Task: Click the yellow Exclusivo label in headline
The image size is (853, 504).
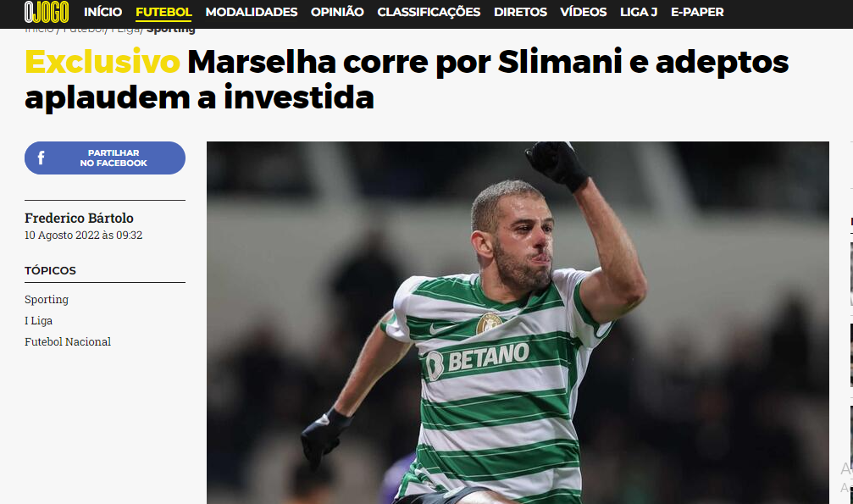Action: click(x=102, y=62)
